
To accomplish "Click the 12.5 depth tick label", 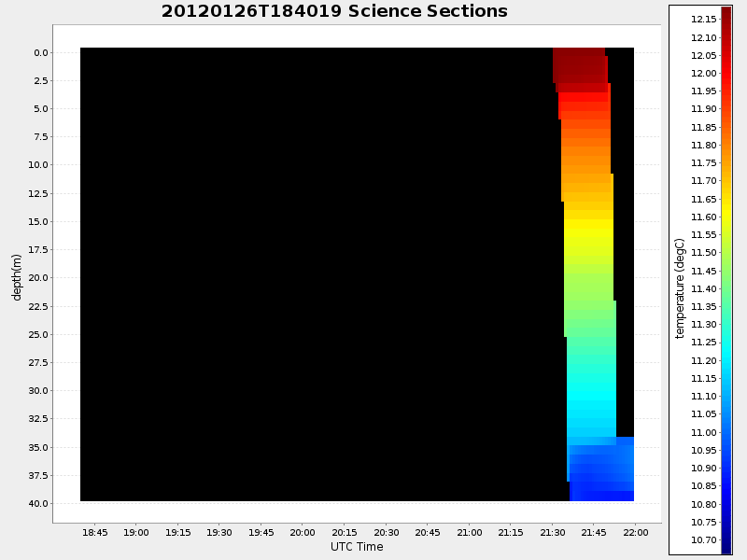I will [x=38, y=194].
